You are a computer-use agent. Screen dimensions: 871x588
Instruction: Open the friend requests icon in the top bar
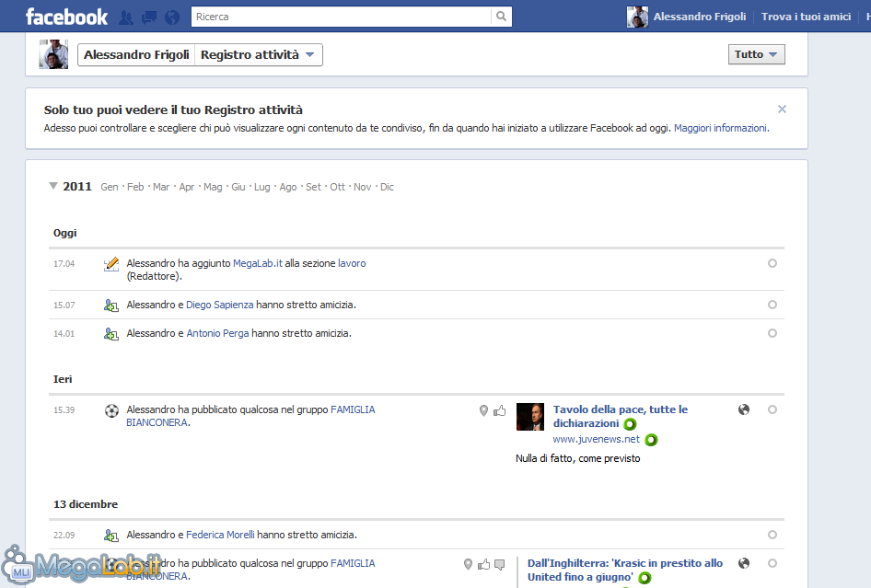pos(126,17)
